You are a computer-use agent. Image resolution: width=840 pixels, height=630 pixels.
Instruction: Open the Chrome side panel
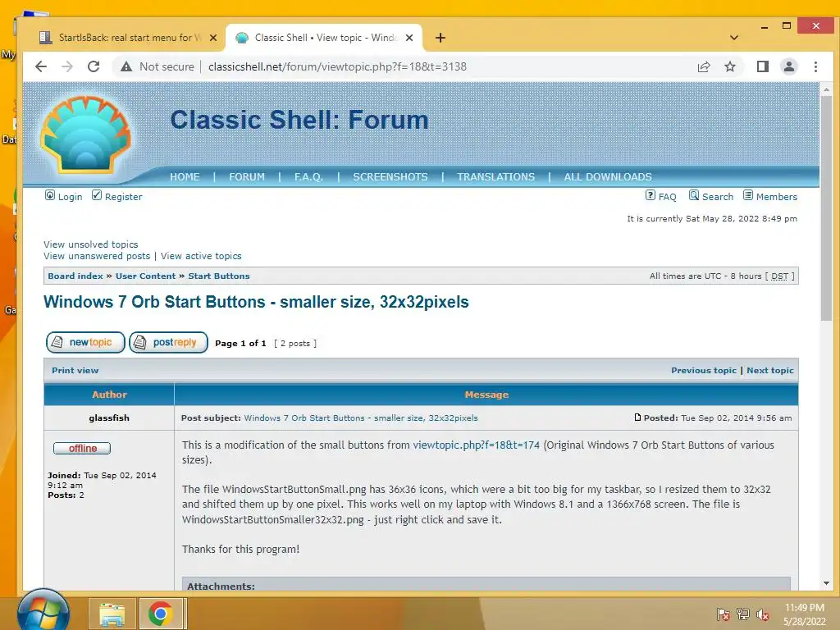click(x=762, y=66)
